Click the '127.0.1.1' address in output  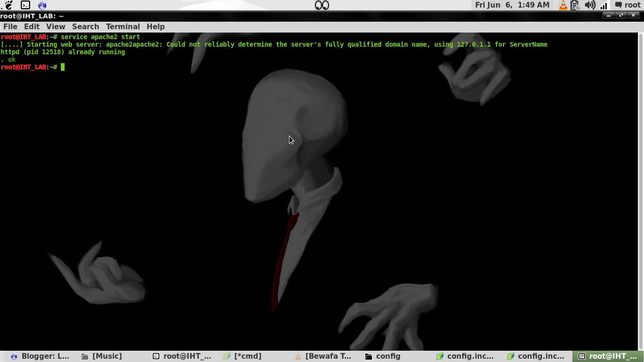474,44
